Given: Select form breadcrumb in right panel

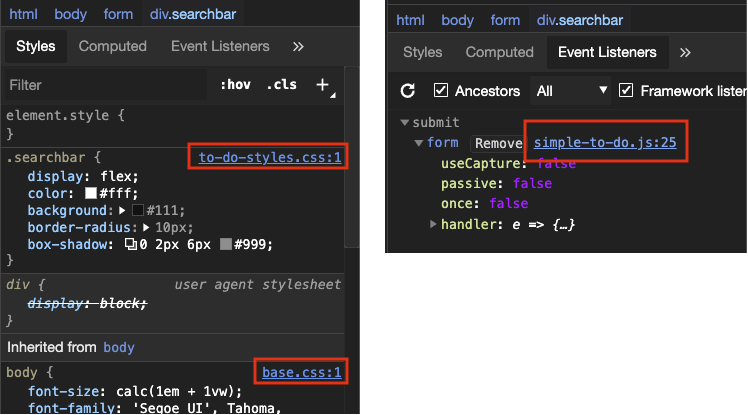Looking at the screenshot, I should point(505,20).
